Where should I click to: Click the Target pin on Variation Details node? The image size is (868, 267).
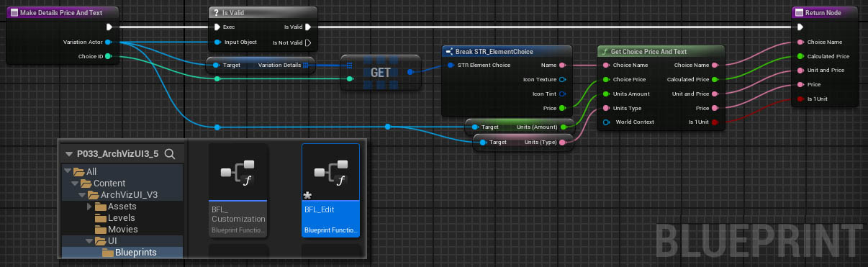point(216,65)
